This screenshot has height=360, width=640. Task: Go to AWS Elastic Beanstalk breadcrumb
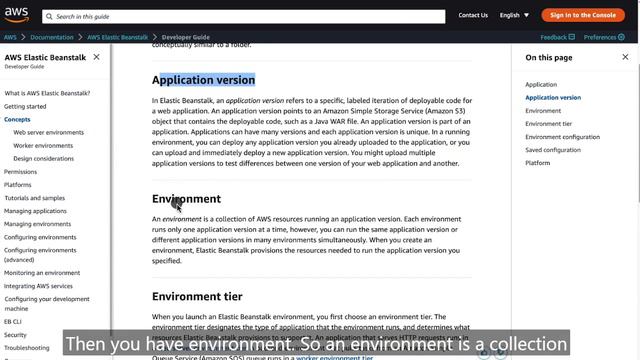click(x=118, y=37)
